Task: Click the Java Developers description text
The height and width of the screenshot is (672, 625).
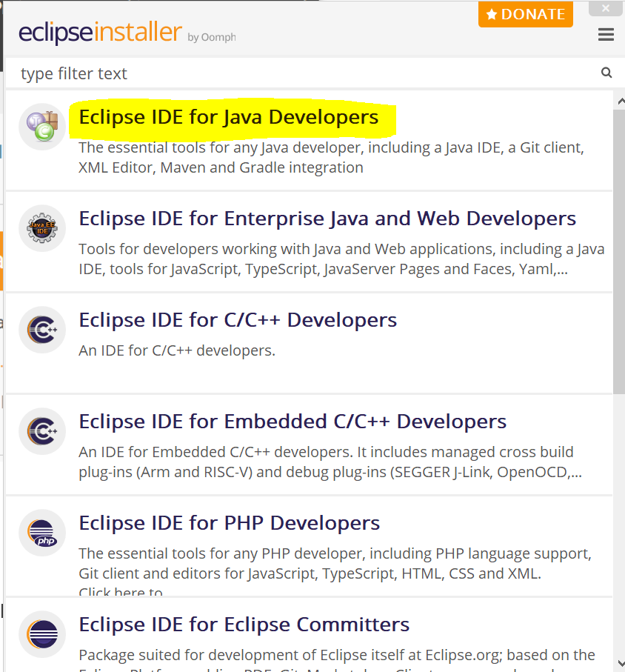Action: [331, 157]
